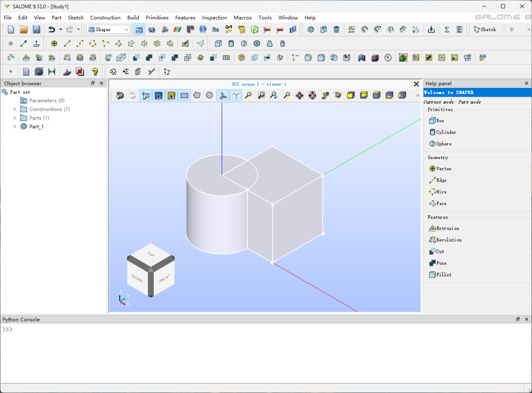The image size is (532, 393).
Task: Toggle the trihedron axes display in viewer
Action: click(223, 95)
